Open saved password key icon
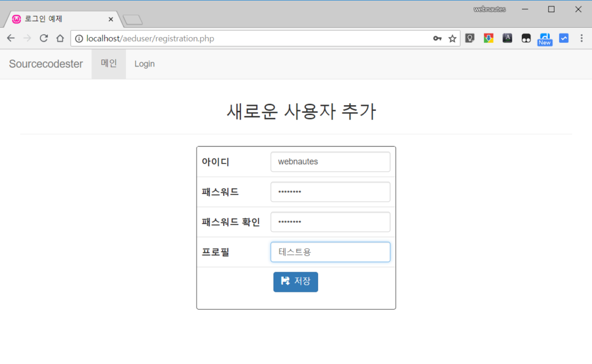 (x=438, y=39)
